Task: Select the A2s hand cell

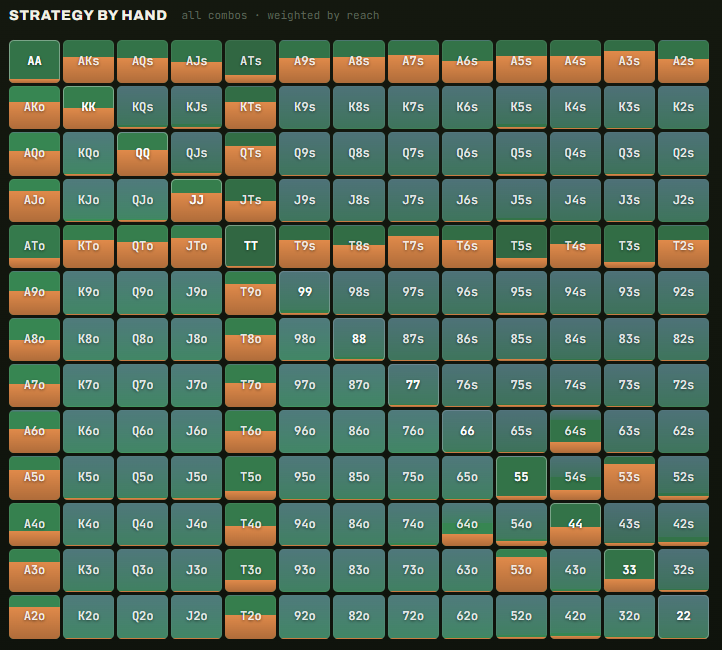Action: (683, 61)
